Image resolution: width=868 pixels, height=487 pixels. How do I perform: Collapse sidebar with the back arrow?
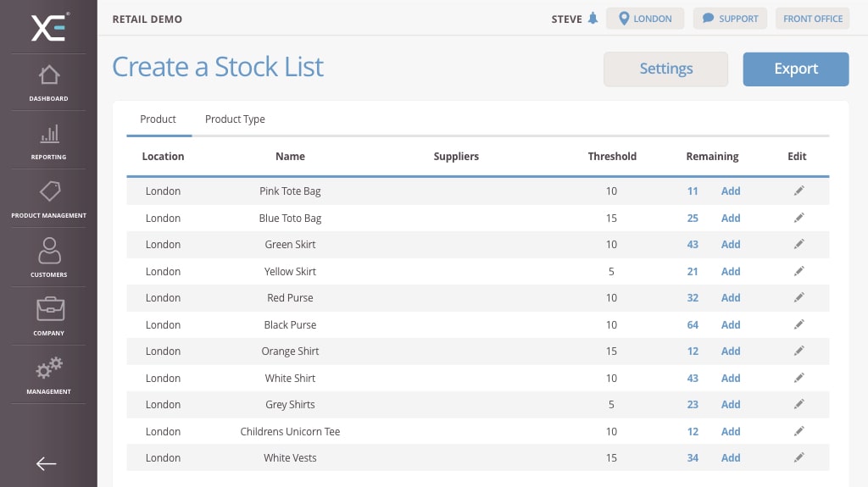[47, 463]
